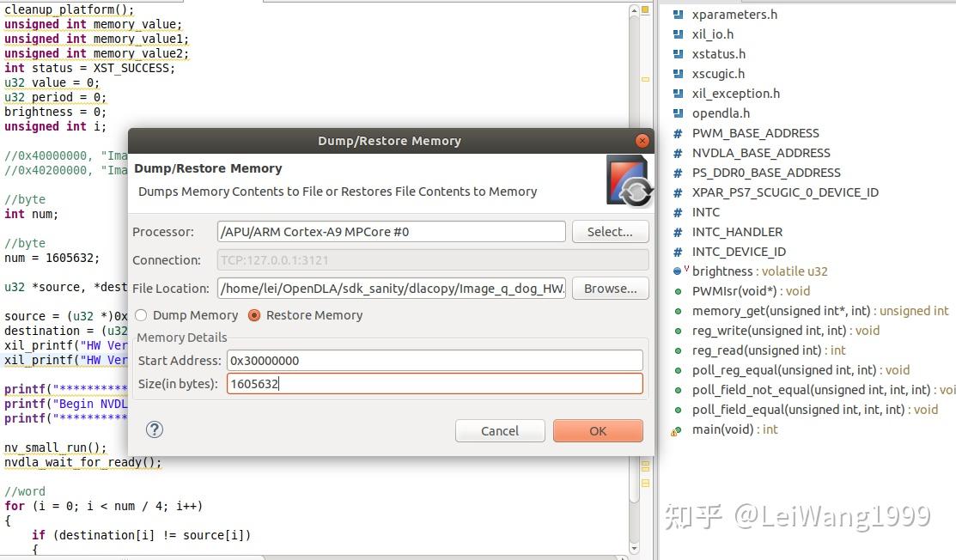Select the Restore Memory radio button
Image resolution: width=956 pixels, height=560 pixels.
(x=254, y=314)
